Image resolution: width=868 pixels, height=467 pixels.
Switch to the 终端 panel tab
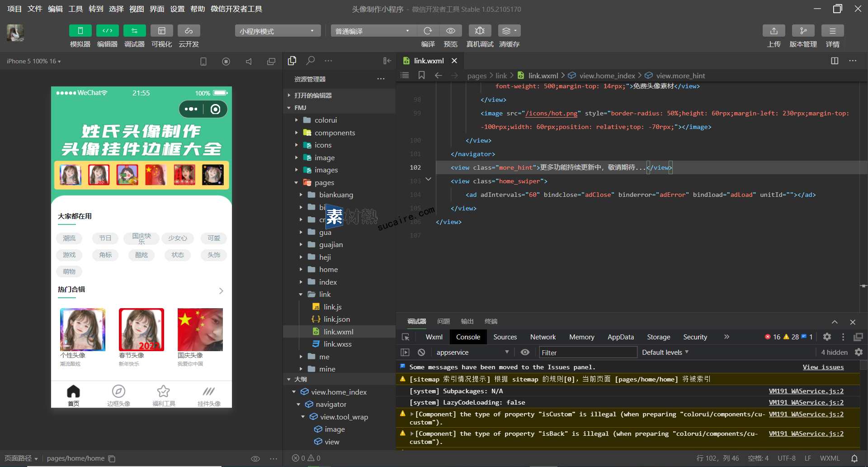click(x=491, y=321)
